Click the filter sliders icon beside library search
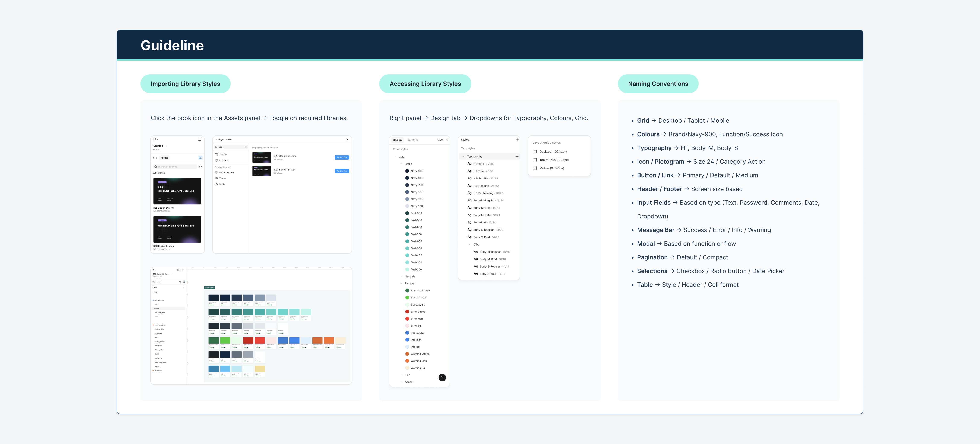 pyautogui.click(x=200, y=167)
